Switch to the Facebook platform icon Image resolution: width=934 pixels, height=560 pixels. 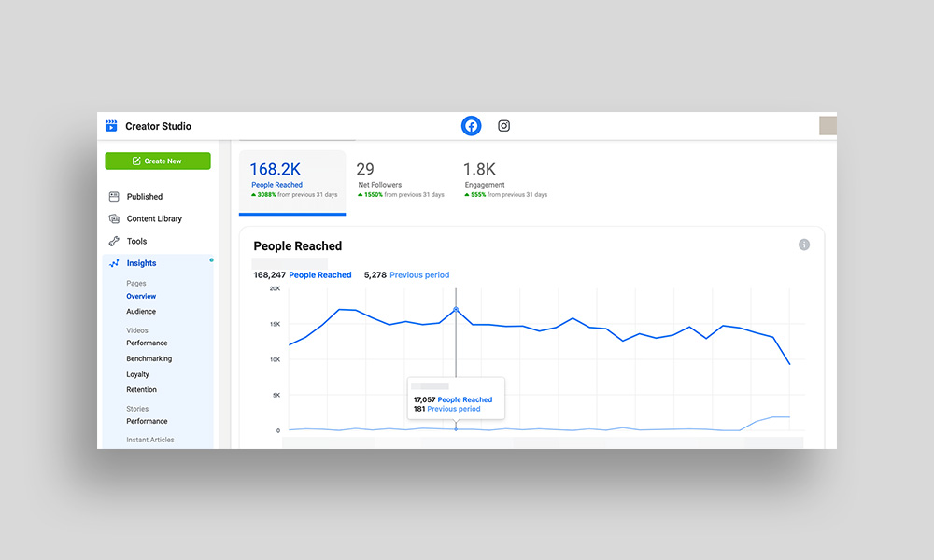[472, 126]
